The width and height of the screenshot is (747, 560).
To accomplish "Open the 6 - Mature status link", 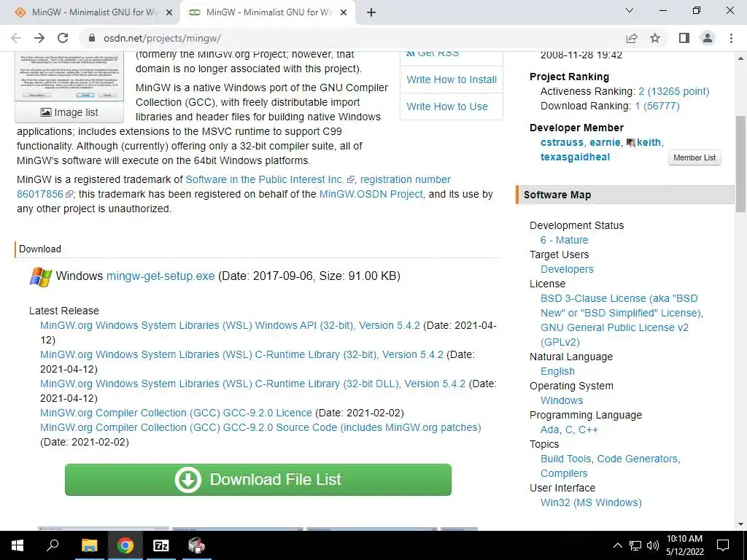I will (564, 240).
